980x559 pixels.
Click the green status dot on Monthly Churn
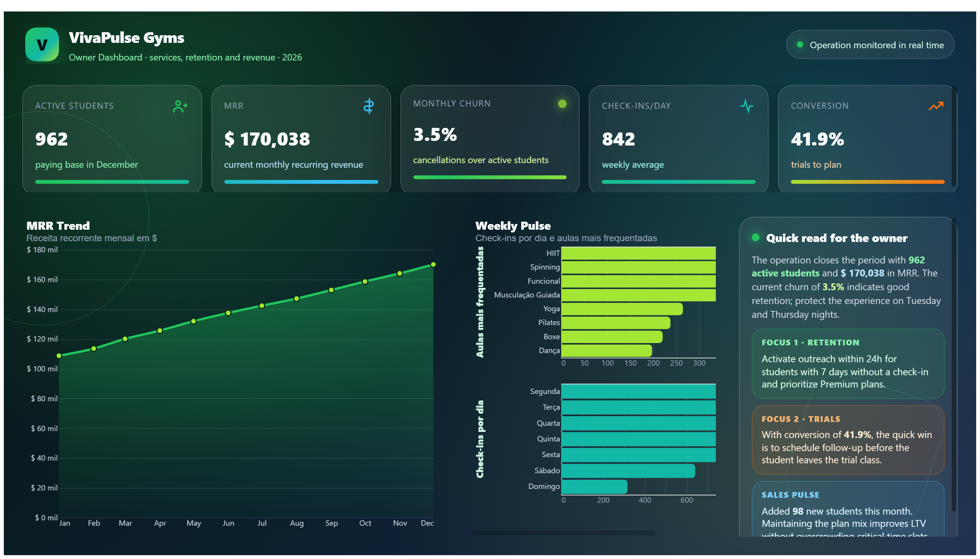[562, 104]
